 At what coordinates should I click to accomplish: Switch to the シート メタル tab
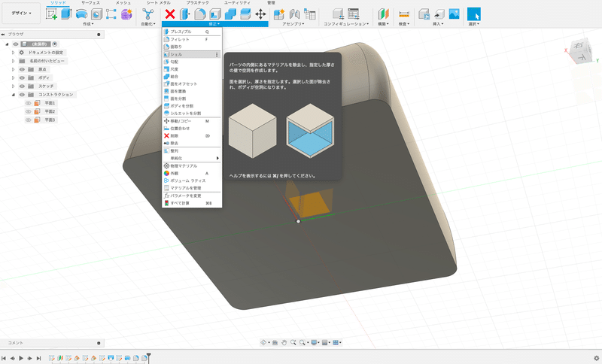pyautogui.click(x=158, y=3)
